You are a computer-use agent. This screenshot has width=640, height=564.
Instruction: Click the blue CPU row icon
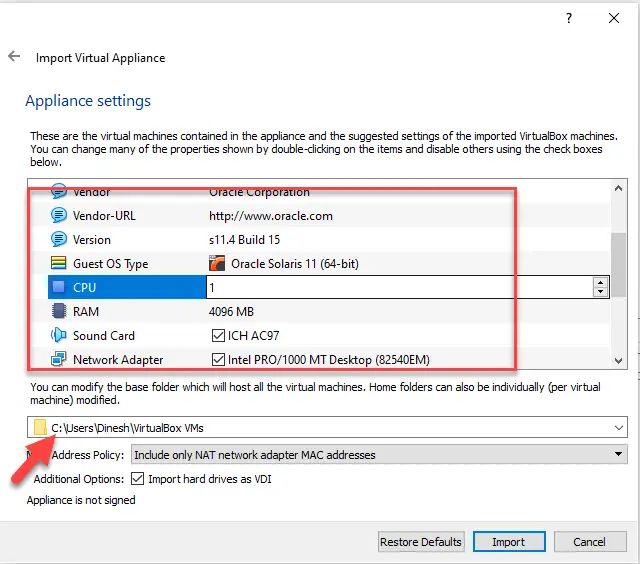coord(59,287)
